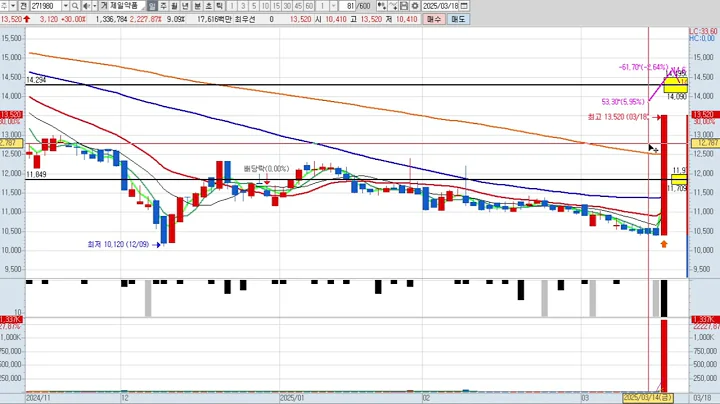Choose the 60 interval button
The width and height of the screenshot is (720, 404).
pyautogui.click(x=309, y=6)
